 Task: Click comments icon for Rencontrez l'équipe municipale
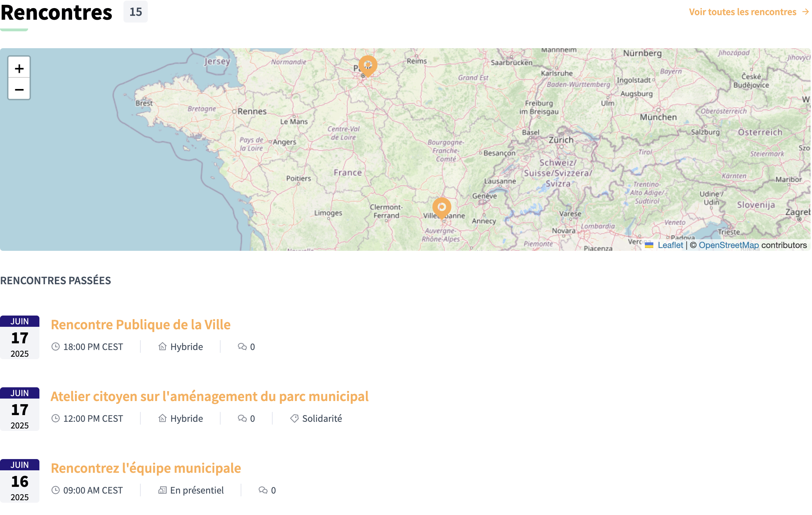click(x=263, y=490)
